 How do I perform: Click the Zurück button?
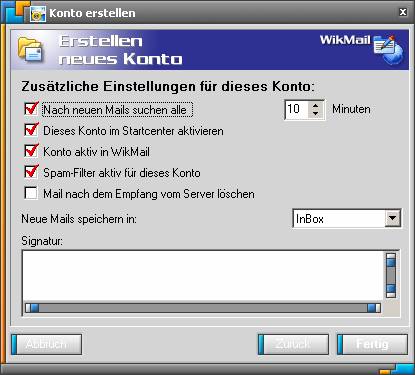(x=293, y=344)
